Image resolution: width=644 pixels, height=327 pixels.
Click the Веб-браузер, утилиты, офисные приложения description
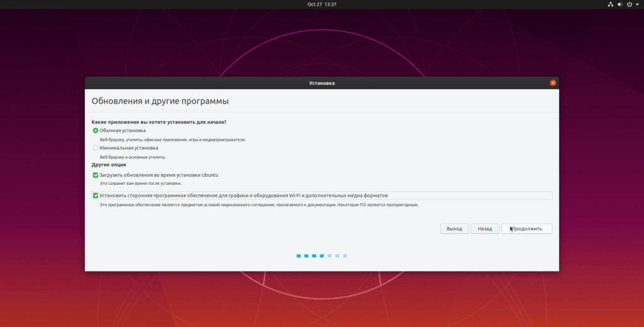172,140
